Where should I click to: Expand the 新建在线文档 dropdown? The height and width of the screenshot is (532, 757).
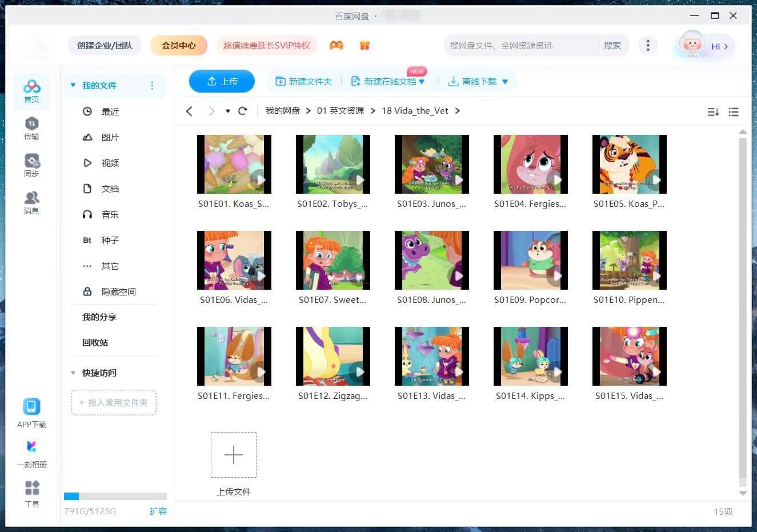422,82
